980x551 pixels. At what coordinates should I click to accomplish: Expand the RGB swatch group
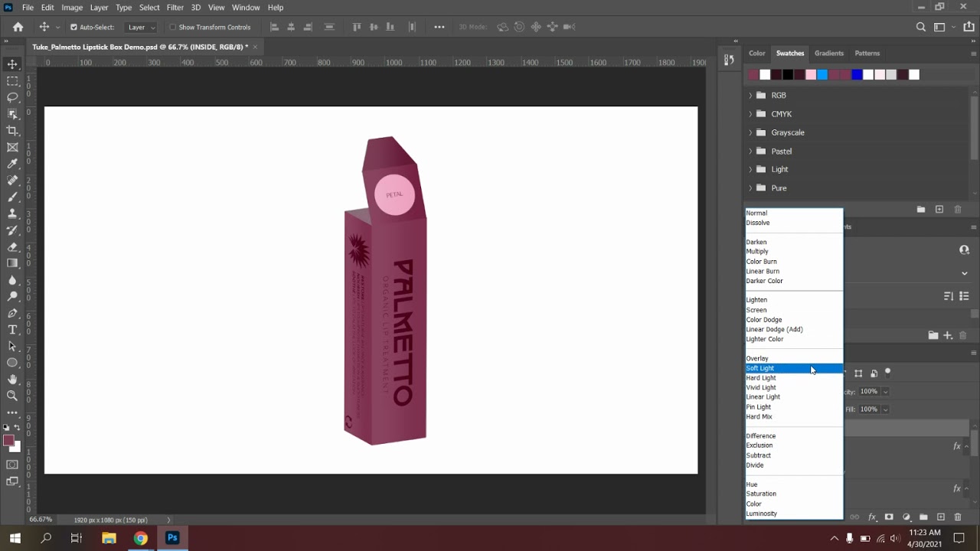click(x=750, y=96)
